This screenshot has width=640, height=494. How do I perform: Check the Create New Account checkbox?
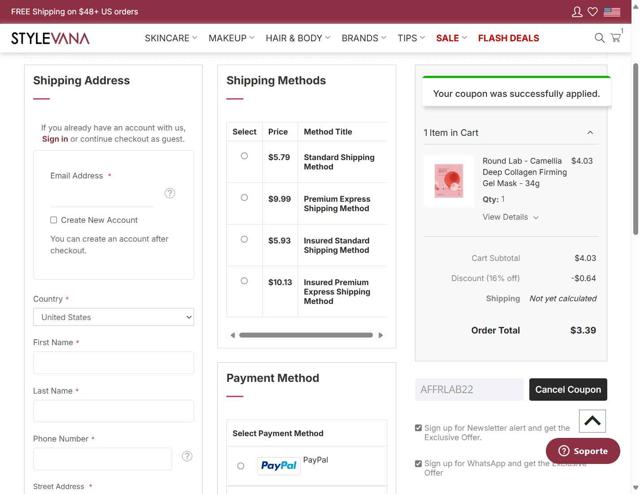53,220
